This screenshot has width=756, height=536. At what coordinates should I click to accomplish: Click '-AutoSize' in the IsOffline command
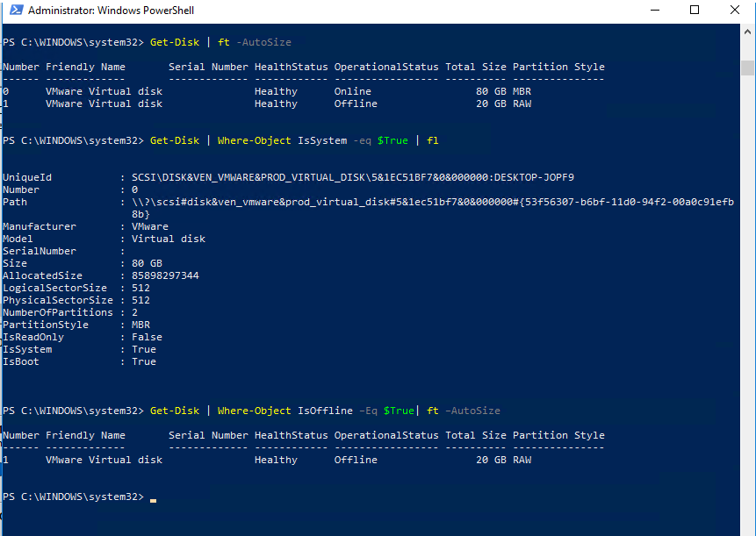click(x=472, y=411)
